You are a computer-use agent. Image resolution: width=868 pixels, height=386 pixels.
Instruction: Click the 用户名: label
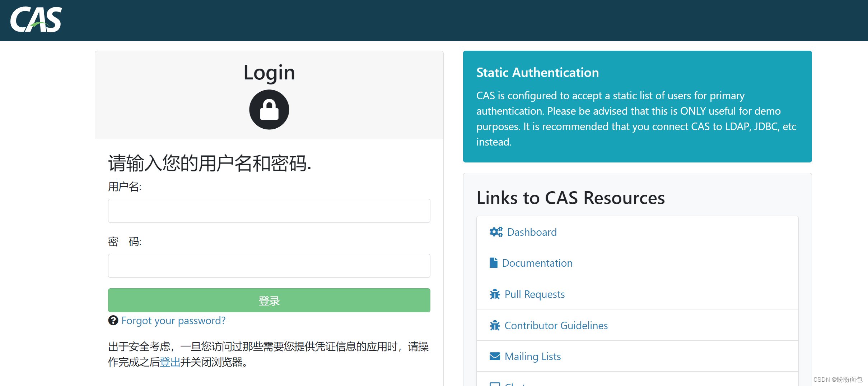[x=125, y=187]
